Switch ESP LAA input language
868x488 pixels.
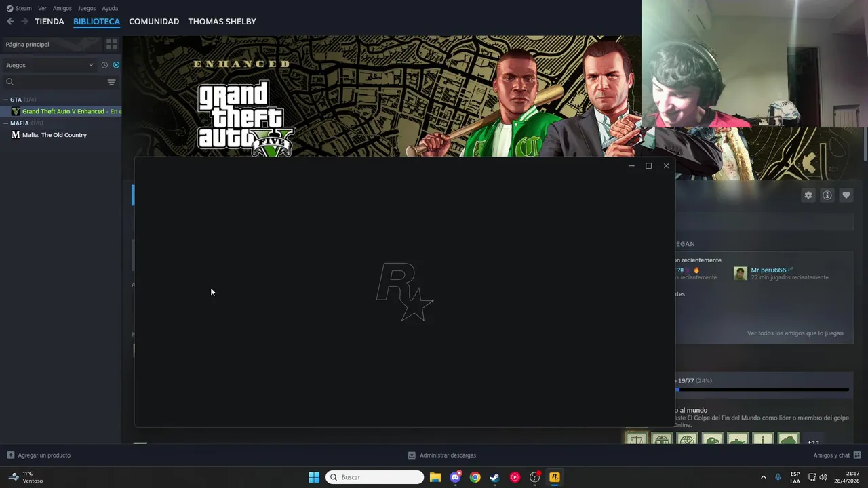795,477
